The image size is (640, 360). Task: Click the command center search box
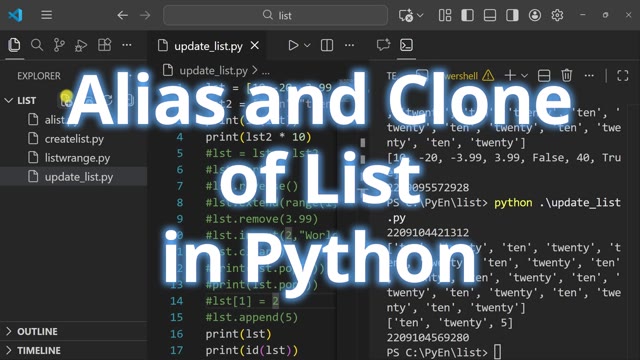click(x=276, y=16)
